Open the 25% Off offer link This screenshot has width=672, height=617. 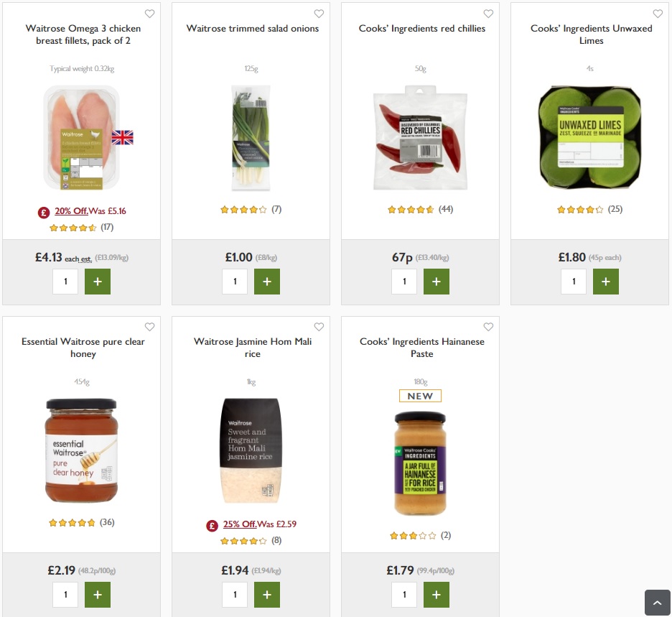pos(240,524)
